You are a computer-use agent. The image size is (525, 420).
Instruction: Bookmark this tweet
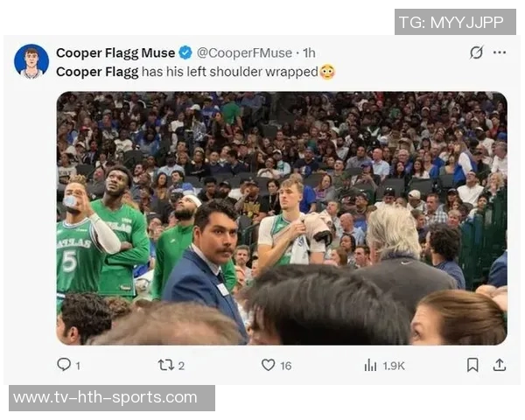tap(472, 365)
